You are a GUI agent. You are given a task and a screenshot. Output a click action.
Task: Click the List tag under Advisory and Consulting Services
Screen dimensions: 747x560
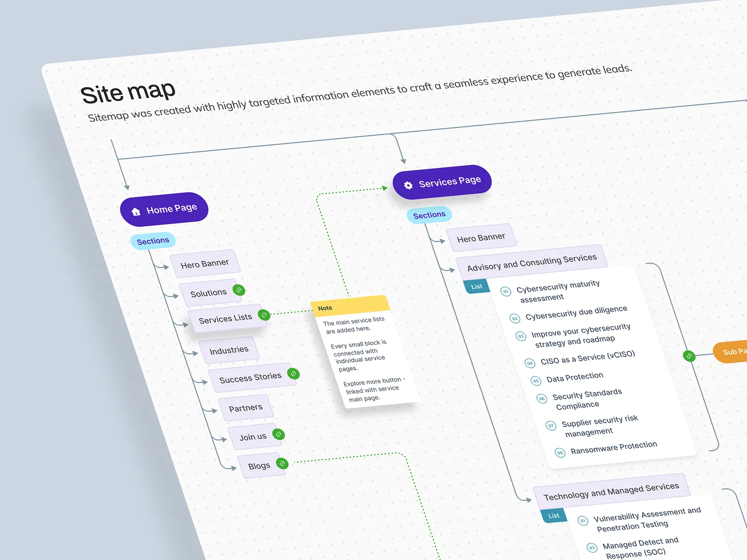coord(477,287)
